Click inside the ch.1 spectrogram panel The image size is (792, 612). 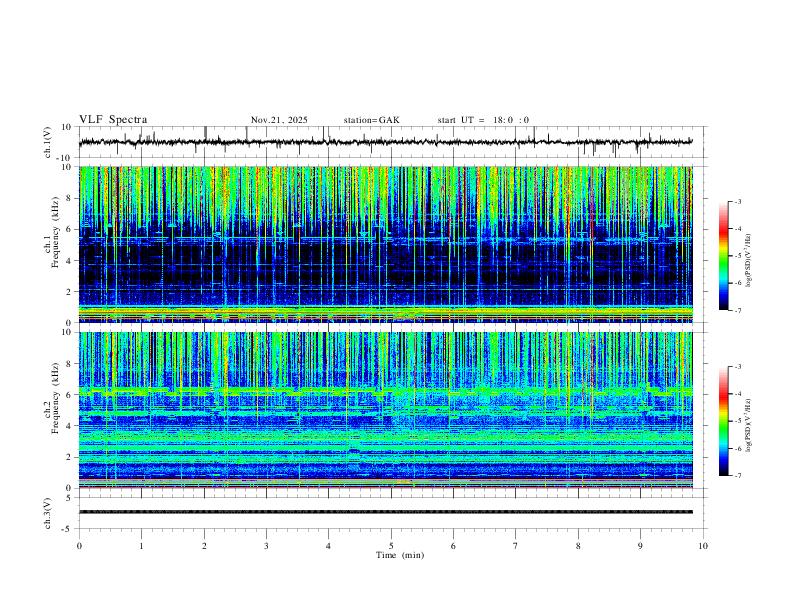[x=386, y=244]
